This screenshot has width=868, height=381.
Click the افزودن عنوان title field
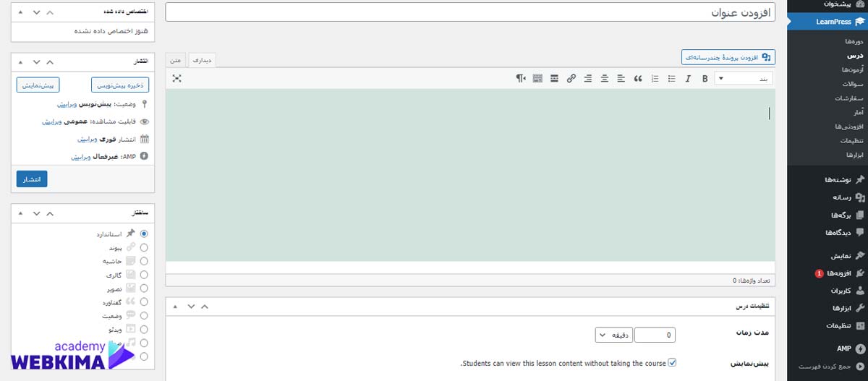tap(470, 12)
